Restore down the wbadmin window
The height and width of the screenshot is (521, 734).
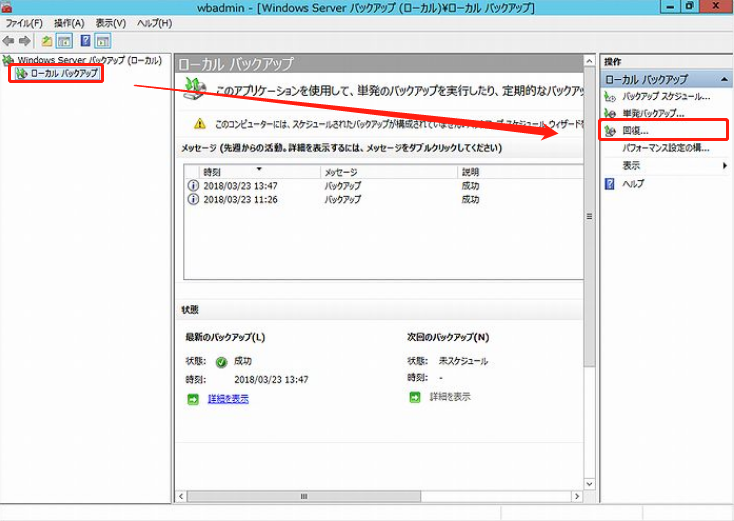tap(690, 7)
